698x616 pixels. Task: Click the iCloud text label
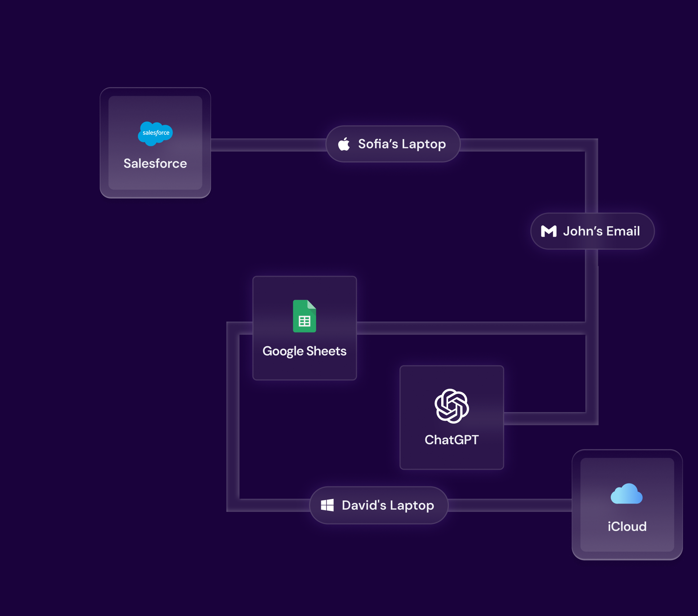[x=627, y=527]
